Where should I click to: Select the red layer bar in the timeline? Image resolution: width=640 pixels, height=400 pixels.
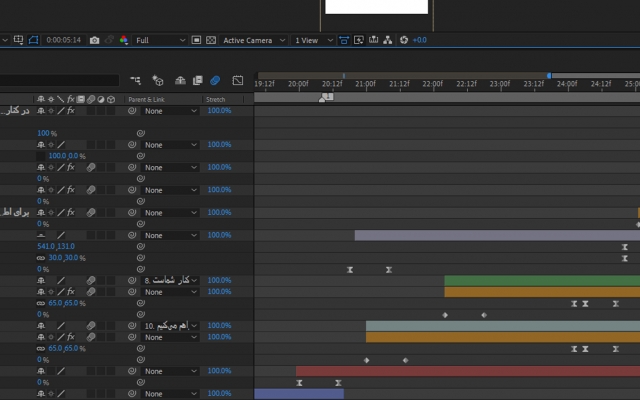pos(468,371)
